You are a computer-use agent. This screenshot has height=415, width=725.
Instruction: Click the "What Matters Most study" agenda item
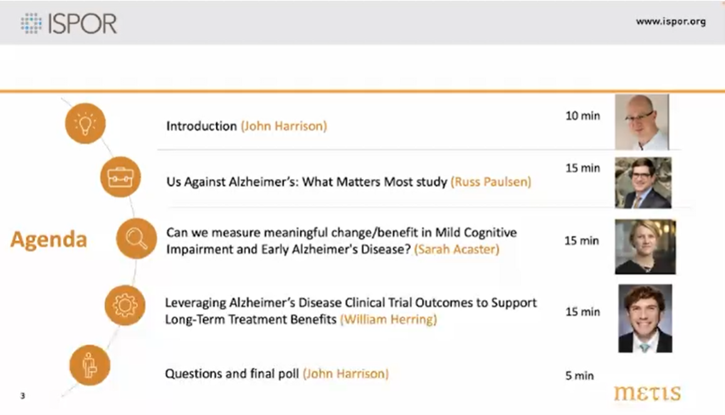point(346,182)
